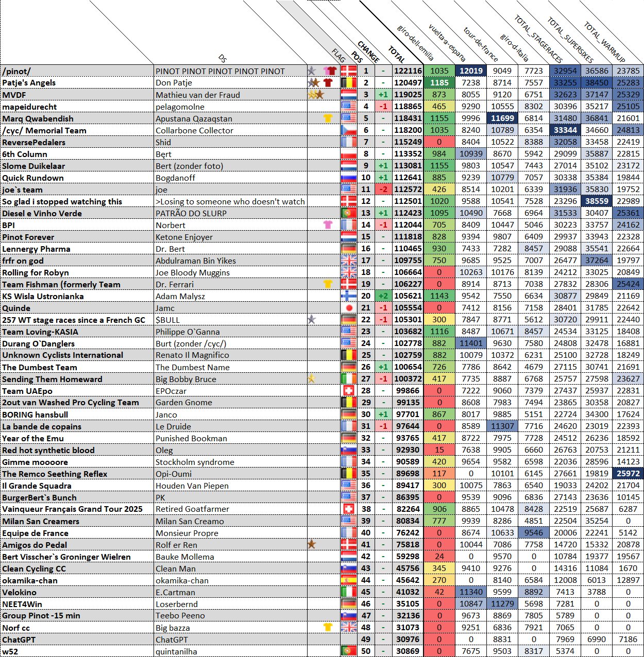
Task: Click the dark red jersey in Patje's Angels row
Action: pos(328,82)
